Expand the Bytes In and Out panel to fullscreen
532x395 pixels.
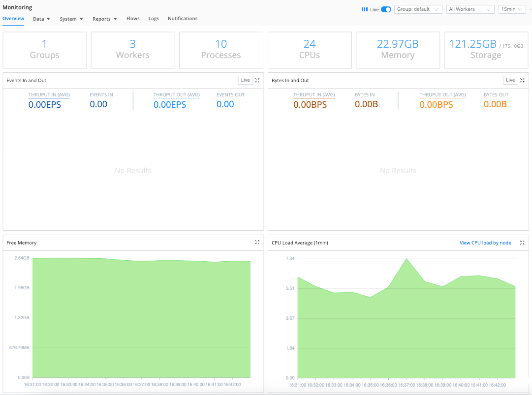[x=522, y=80]
